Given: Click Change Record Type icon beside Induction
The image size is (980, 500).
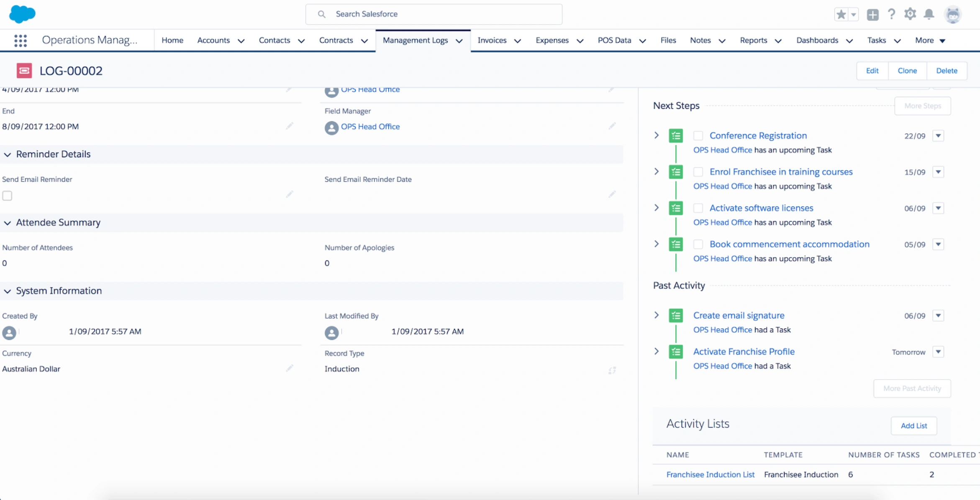Looking at the screenshot, I should pyautogui.click(x=612, y=370).
